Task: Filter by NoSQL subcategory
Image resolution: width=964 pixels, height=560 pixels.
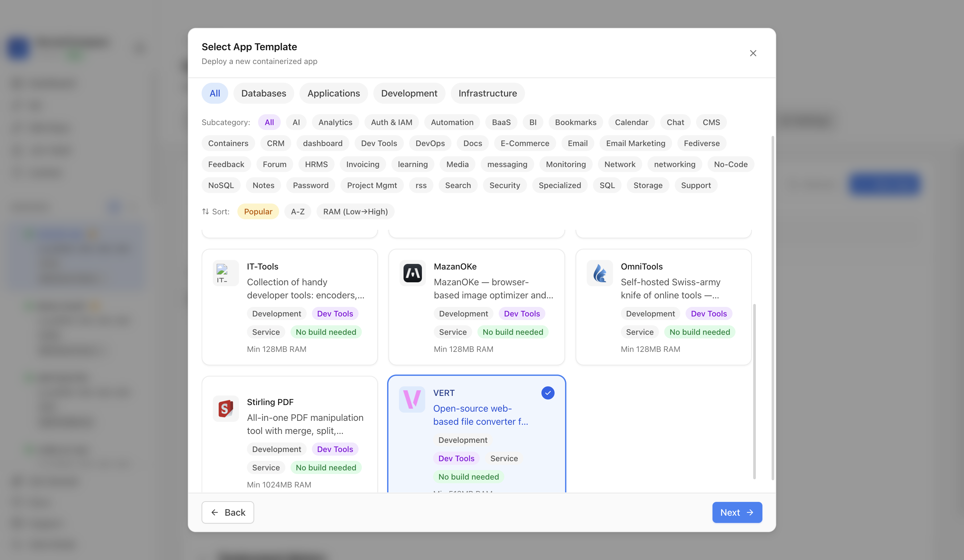Action: pos(221,185)
